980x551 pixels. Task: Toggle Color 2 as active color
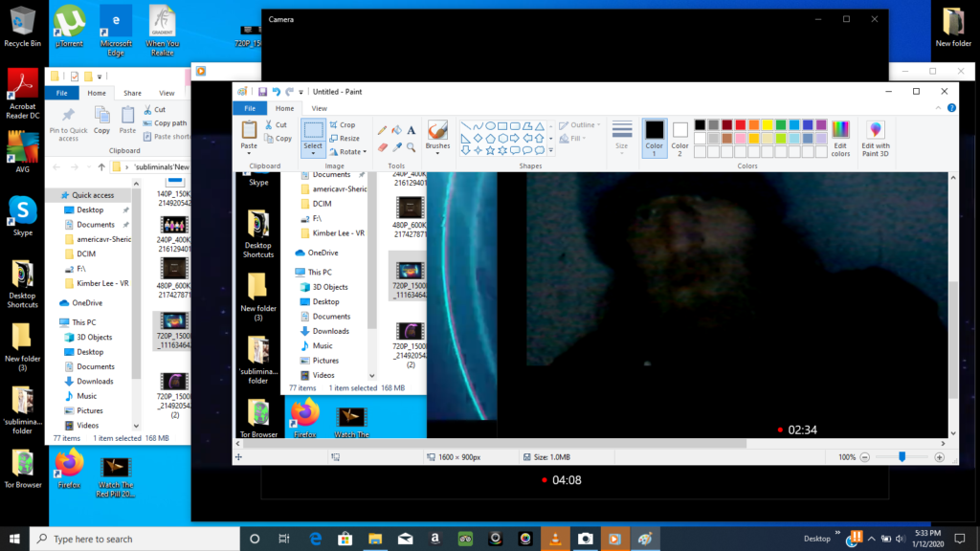(680, 138)
